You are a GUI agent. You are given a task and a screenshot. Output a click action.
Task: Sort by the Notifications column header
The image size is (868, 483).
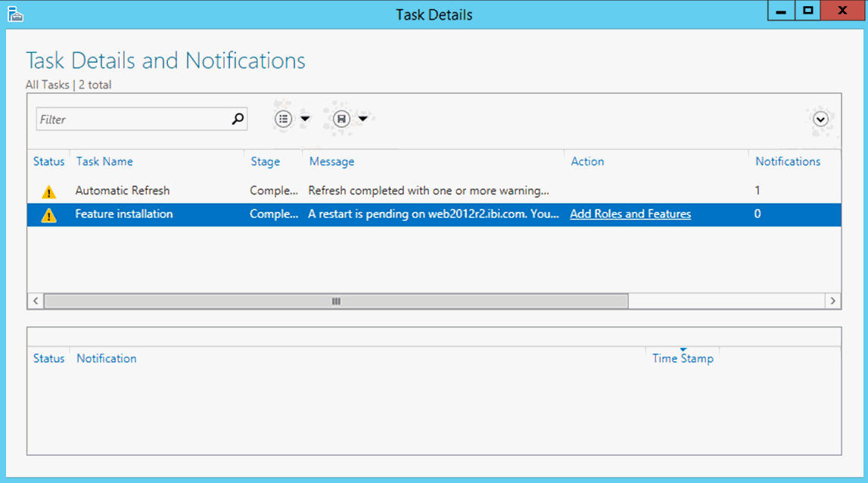(x=788, y=161)
